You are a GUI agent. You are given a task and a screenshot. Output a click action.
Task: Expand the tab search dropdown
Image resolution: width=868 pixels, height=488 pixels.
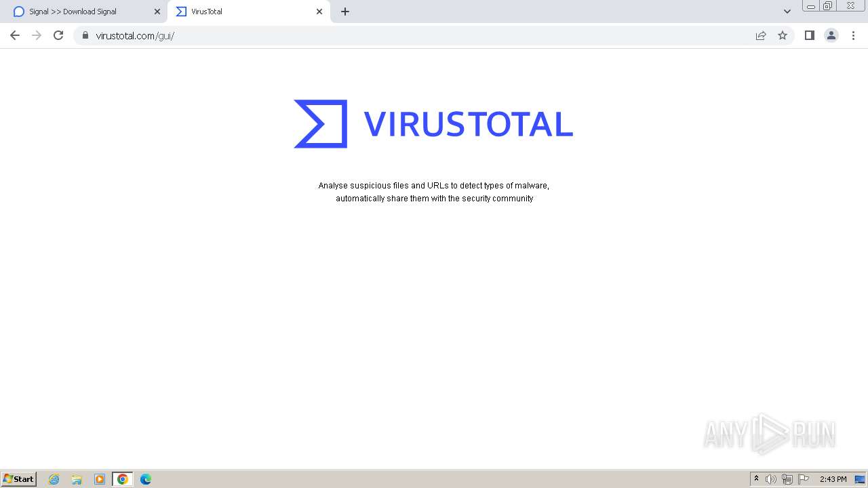pyautogui.click(x=787, y=12)
